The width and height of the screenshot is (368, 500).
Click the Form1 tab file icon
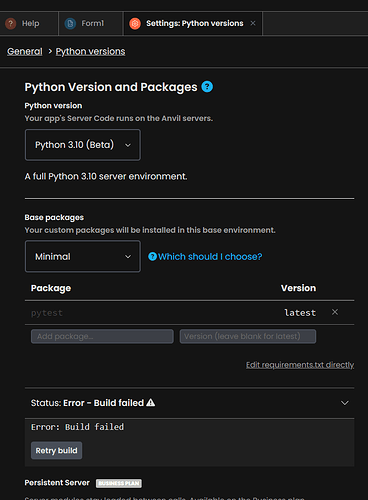[70, 23]
